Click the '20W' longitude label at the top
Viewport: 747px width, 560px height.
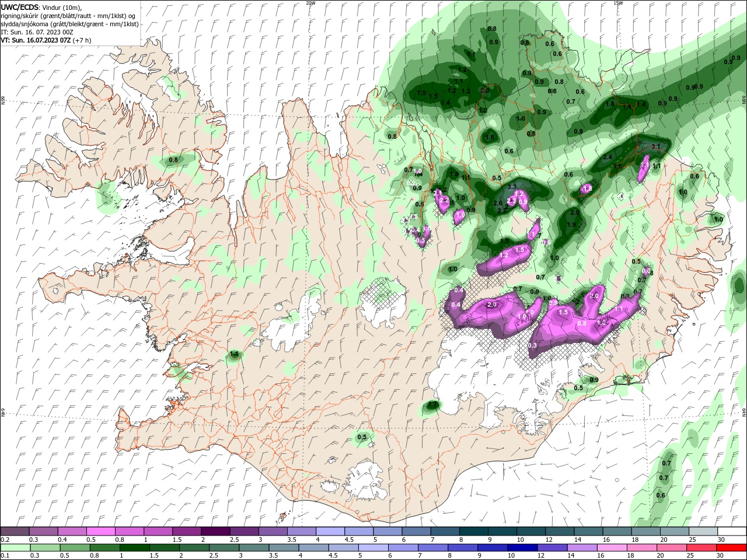310,3
